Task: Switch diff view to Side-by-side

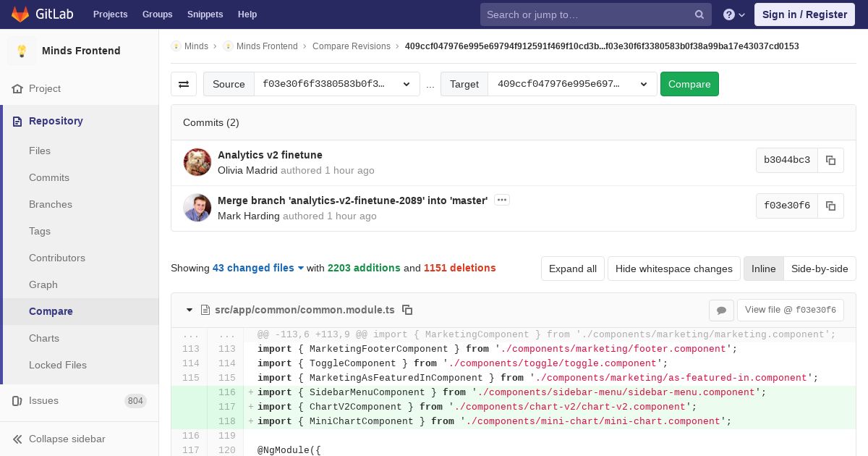Action: click(820, 269)
